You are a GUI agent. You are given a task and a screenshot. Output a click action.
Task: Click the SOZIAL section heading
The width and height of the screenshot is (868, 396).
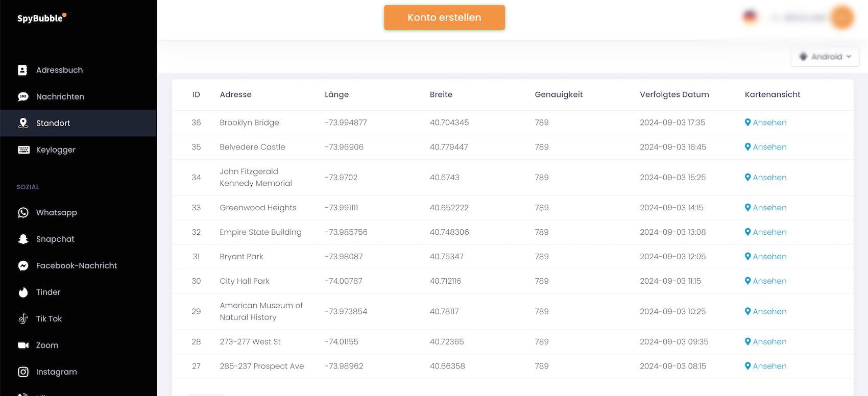pyautogui.click(x=28, y=187)
